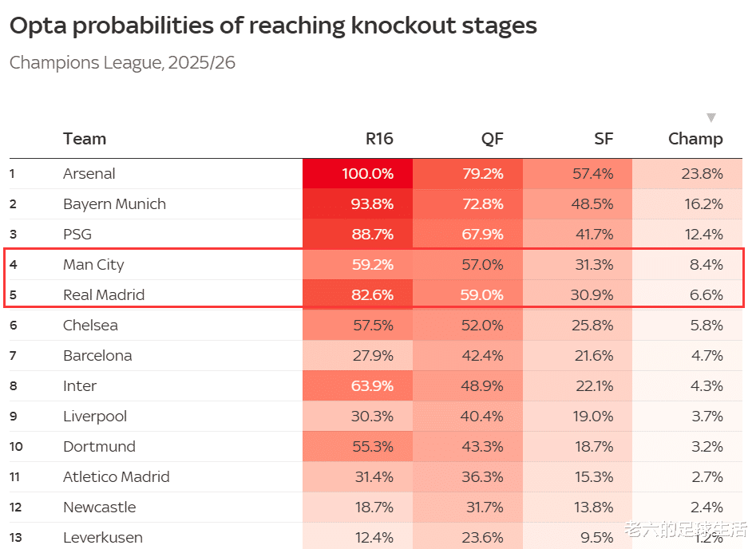Click Arsenal's 100.0% R16 cell
This screenshot has width=756, height=549.
pos(368,174)
